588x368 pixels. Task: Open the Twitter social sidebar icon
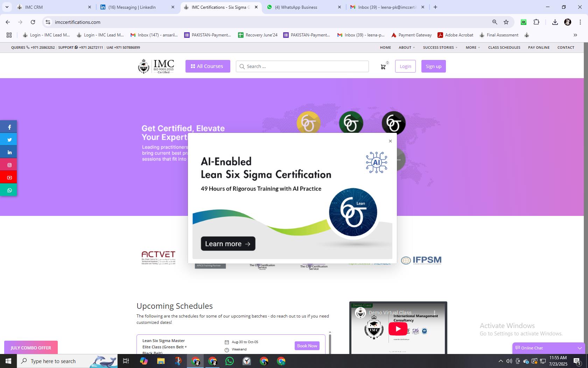point(9,140)
